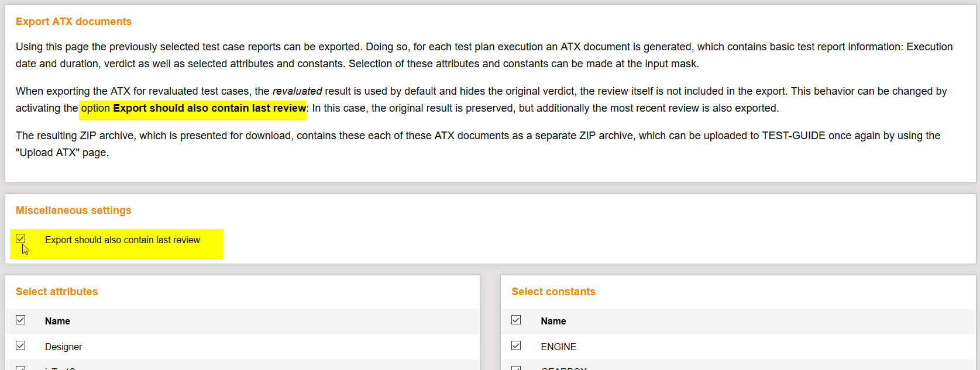Click the "Export ATX documents" heading
The image size is (980, 370).
[x=74, y=21]
